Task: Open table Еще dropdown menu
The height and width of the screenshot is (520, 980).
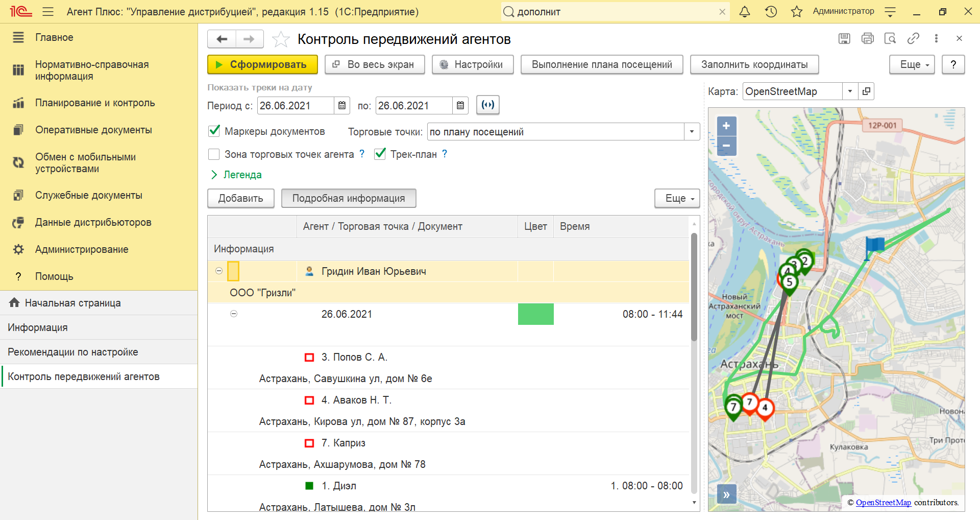Action: (677, 198)
